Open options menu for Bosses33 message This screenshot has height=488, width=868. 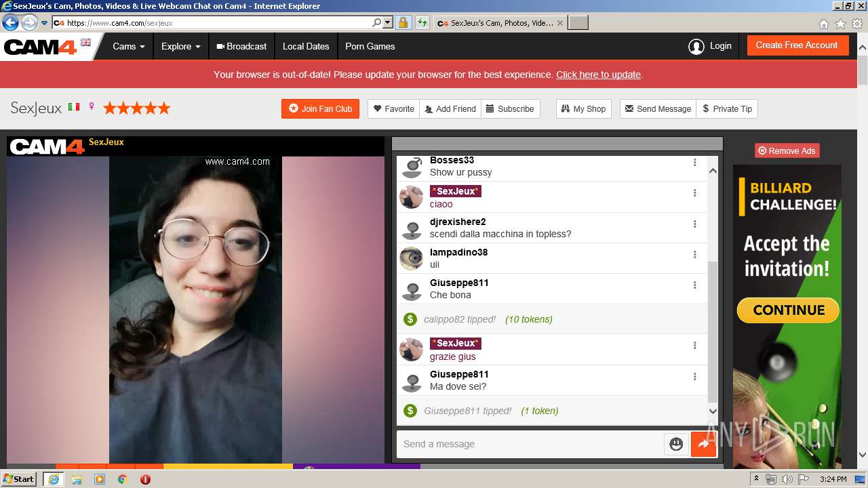(x=694, y=163)
